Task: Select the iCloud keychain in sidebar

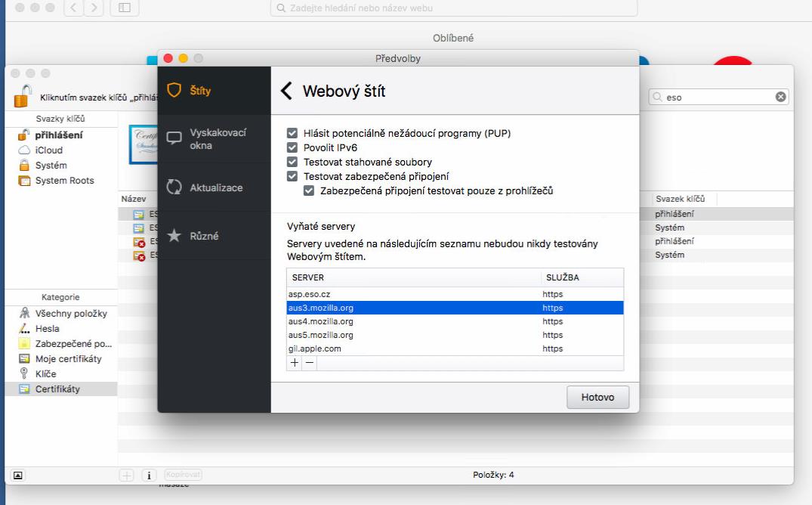Action: point(61,150)
